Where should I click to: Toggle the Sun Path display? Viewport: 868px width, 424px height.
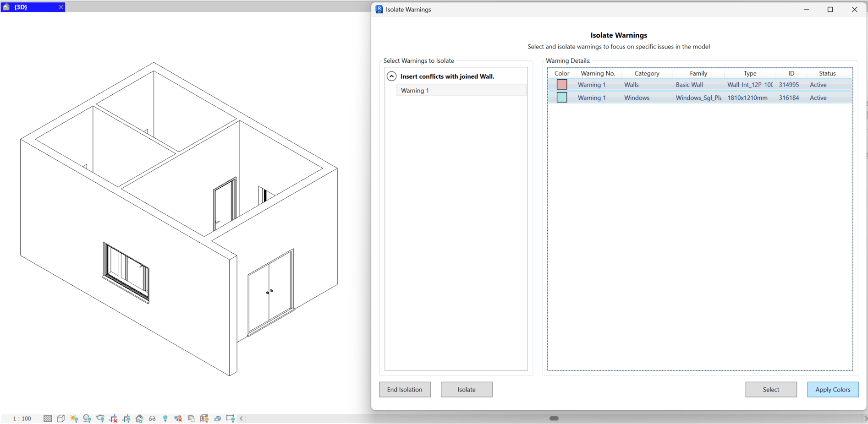(74, 418)
